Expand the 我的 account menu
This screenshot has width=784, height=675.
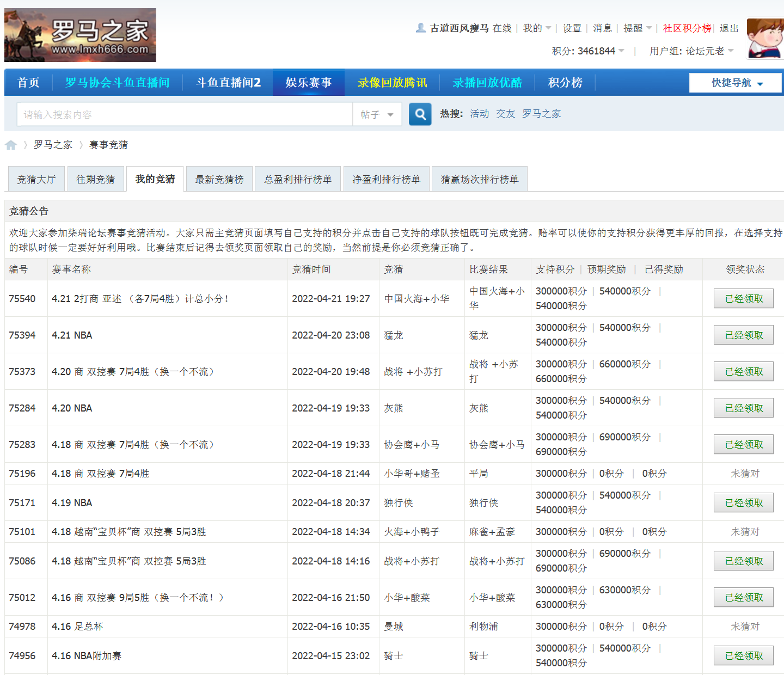[x=537, y=28]
